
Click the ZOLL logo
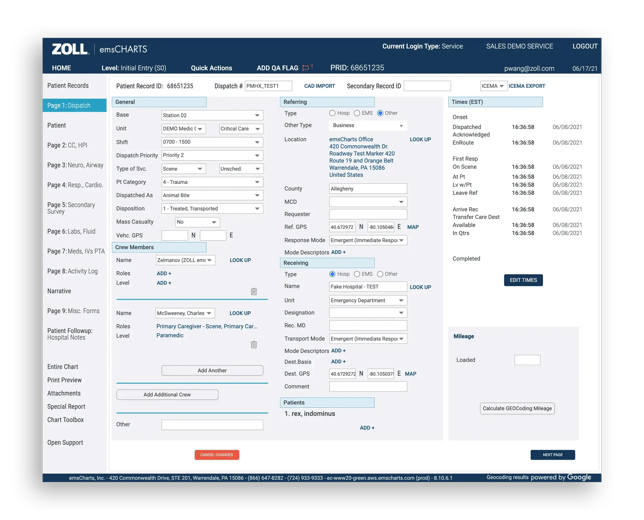point(69,49)
